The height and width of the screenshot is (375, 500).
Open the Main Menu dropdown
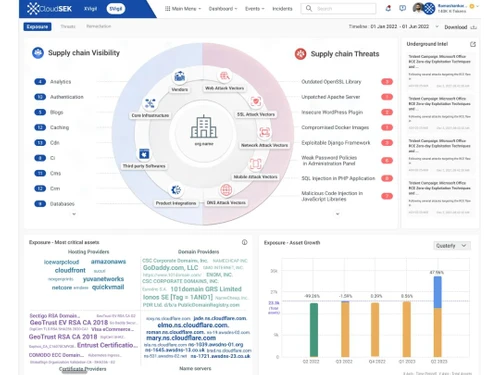click(183, 9)
